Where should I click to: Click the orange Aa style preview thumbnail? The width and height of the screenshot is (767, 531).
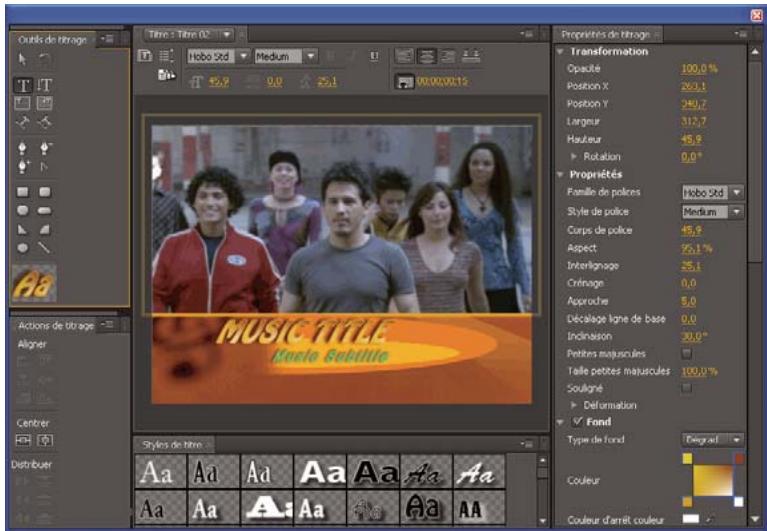click(x=34, y=283)
